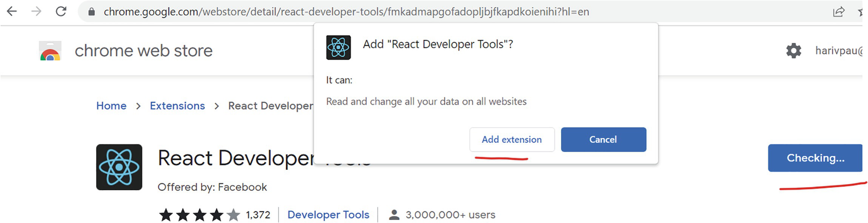Click the share page icon
The width and height of the screenshot is (868, 223).
838,12
